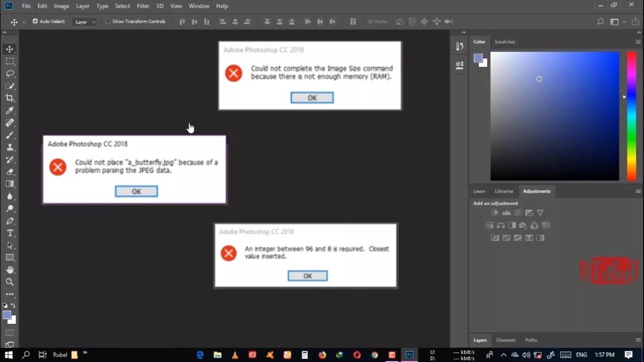Select the Clone Stamp tool
Image resolution: width=644 pixels, height=362 pixels.
(10, 147)
